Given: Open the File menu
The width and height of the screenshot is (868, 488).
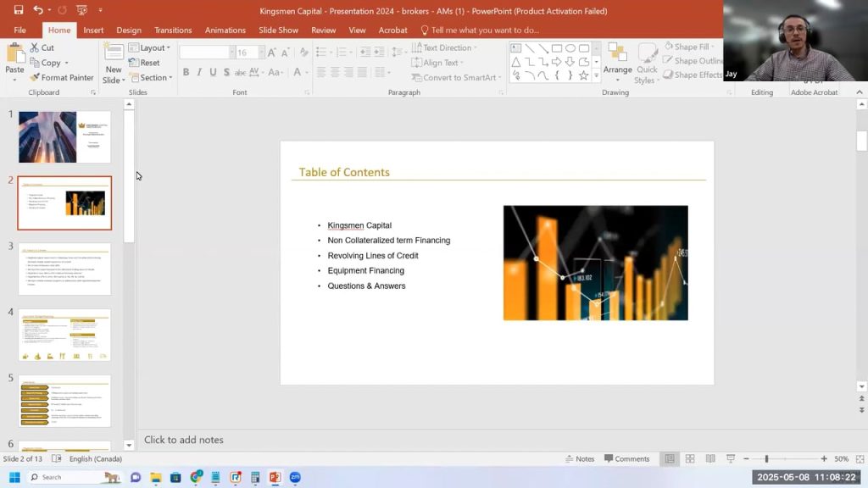Looking at the screenshot, I should tap(20, 30).
